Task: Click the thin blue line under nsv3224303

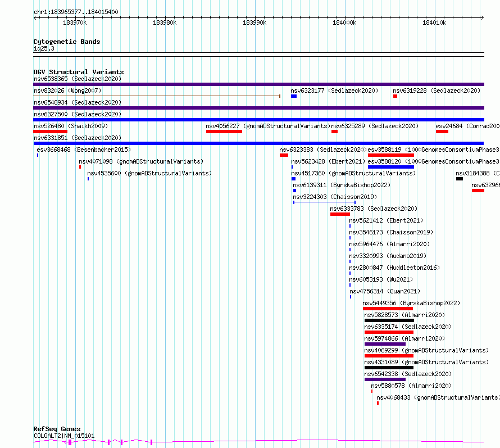Action: coord(324,202)
